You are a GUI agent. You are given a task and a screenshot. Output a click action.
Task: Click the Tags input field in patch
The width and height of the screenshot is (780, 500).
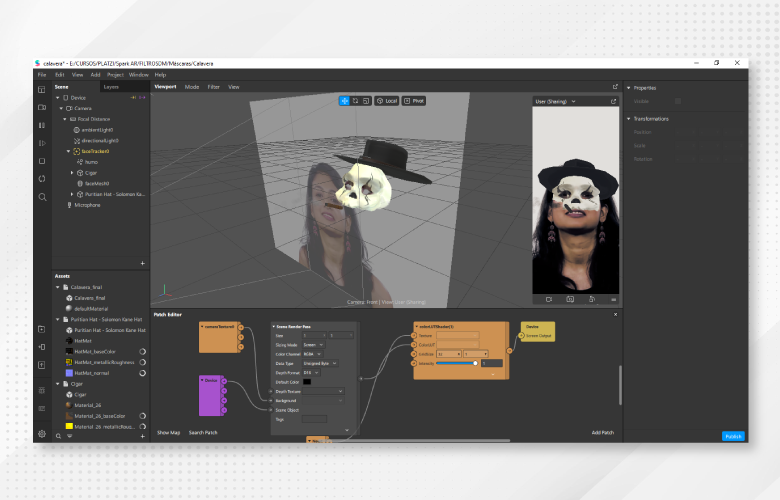point(314,419)
